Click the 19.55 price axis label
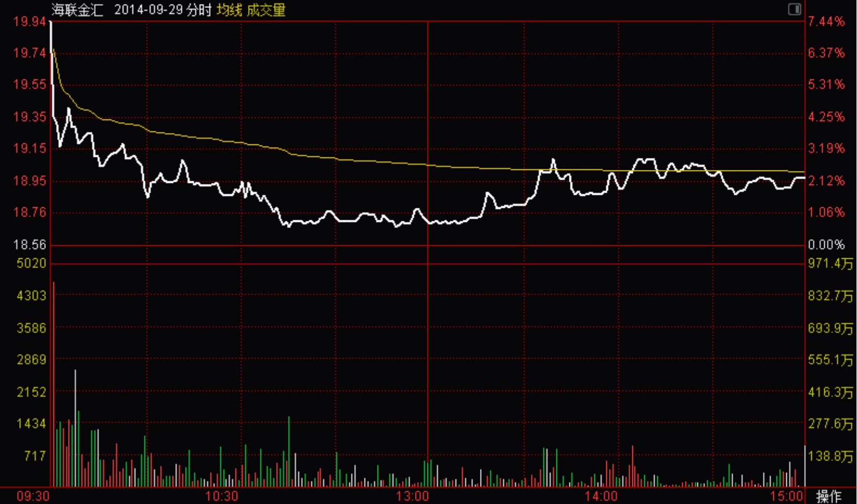The width and height of the screenshot is (857, 504). (30, 85)
